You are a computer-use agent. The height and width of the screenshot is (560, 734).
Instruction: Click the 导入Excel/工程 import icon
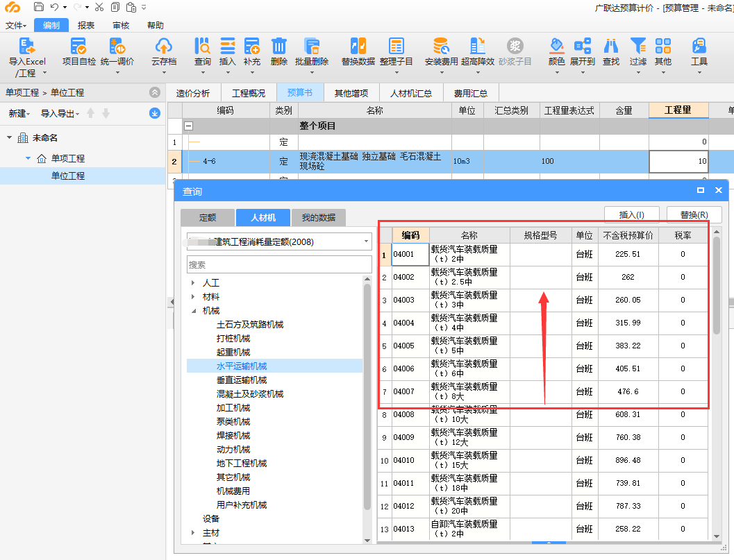tap(26, 46)
